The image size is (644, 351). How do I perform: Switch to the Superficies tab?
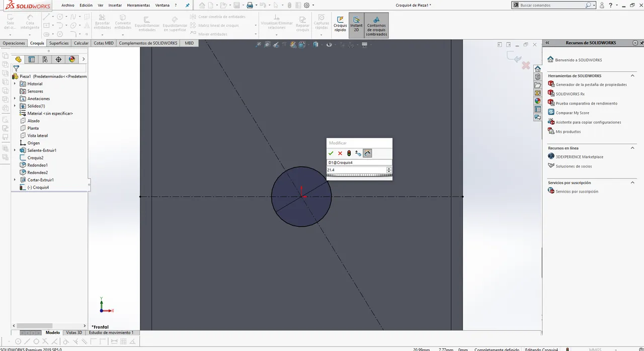click(x=59, y=43)
